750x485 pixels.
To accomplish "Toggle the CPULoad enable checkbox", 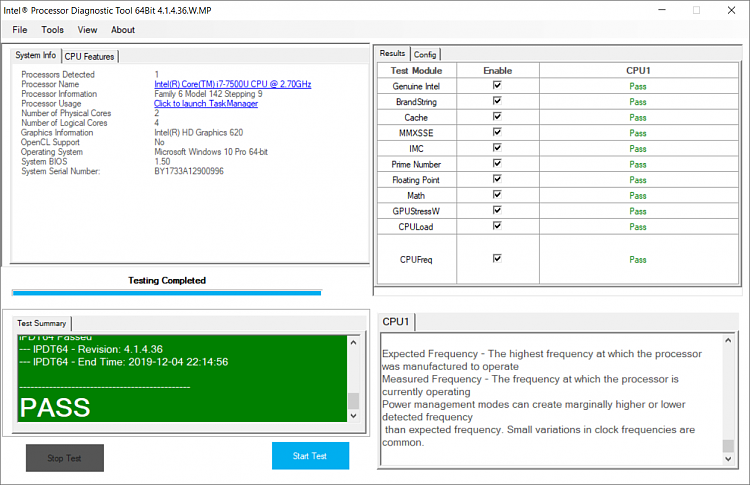I will coord(497,225).
